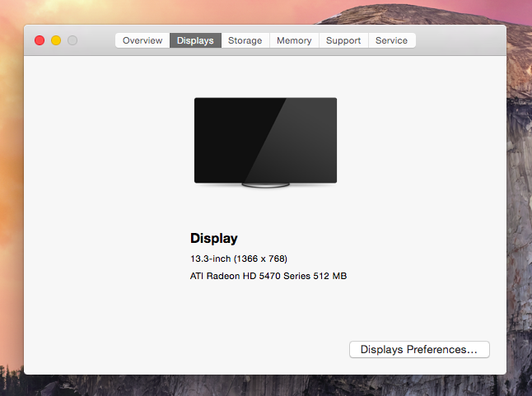The height and width of the screenshot is (396, 532).
Task: Click the ATI Radeon HD 5470 label
Action: pos(268,277)
